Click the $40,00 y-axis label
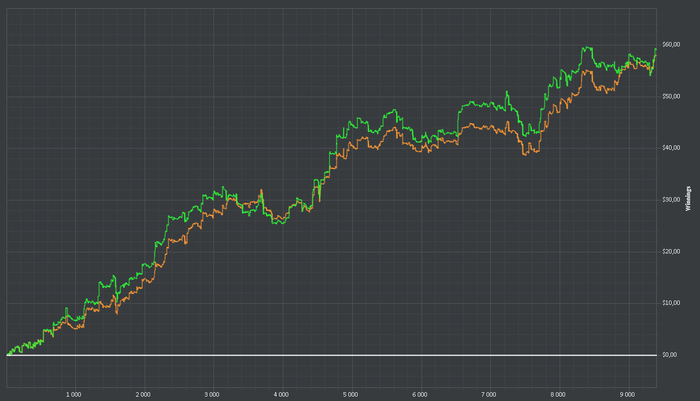The image size is (700, 401). point(671,147)
